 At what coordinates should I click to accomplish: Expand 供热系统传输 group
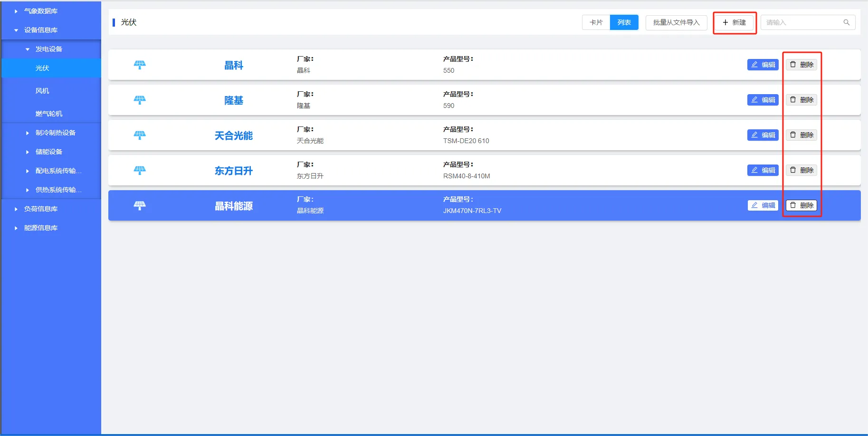[x=51, y=190]
